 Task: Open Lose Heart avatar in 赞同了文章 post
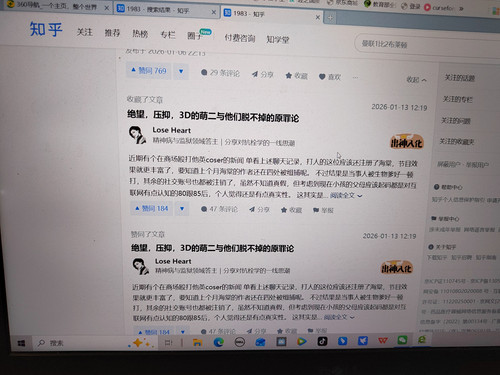[x=140, y=266]
